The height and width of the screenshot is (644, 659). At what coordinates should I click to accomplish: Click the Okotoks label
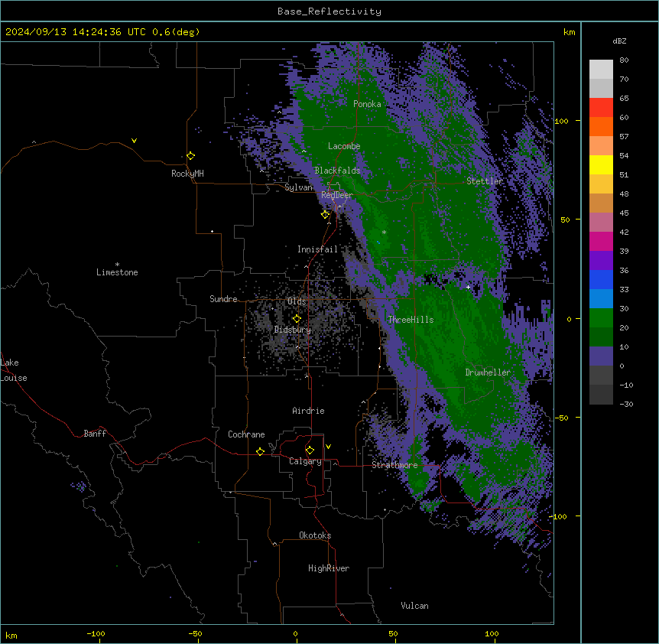[x=315, y=535]
